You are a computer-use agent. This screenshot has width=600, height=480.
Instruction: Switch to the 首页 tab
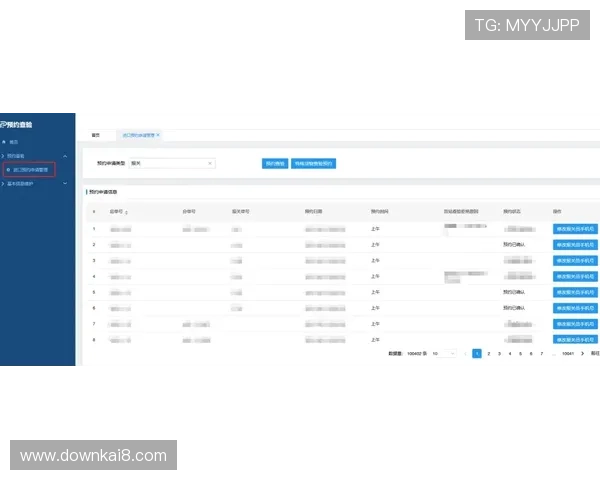96,134
